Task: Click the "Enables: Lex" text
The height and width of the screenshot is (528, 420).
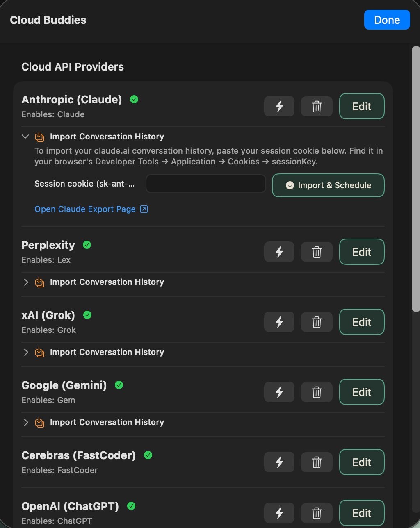Action: pos(46,260)
